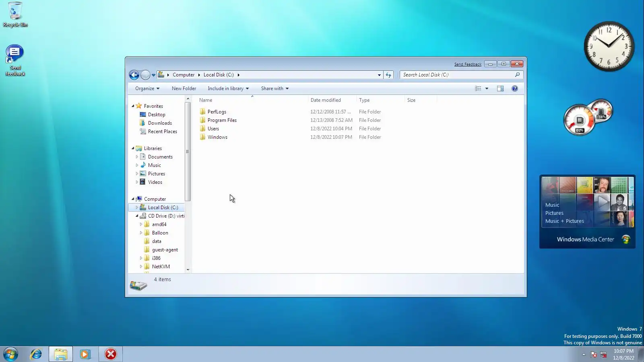
Task: Launch Internet Explorer from the taskbar
Action: (x=36, y=354)
